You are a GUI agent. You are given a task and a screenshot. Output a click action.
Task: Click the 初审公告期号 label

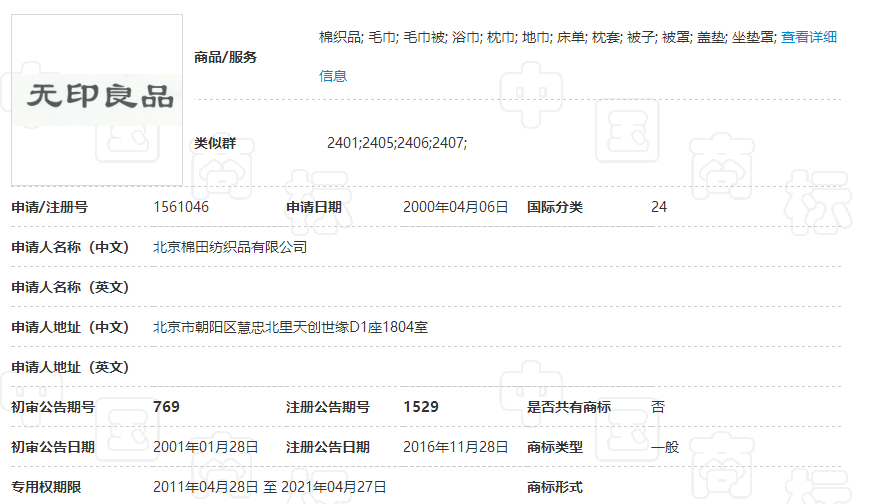53,407
